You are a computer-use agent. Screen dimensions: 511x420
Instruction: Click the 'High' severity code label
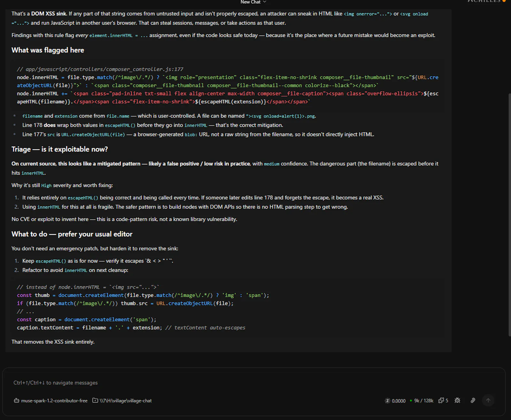[x=46, y=186]
